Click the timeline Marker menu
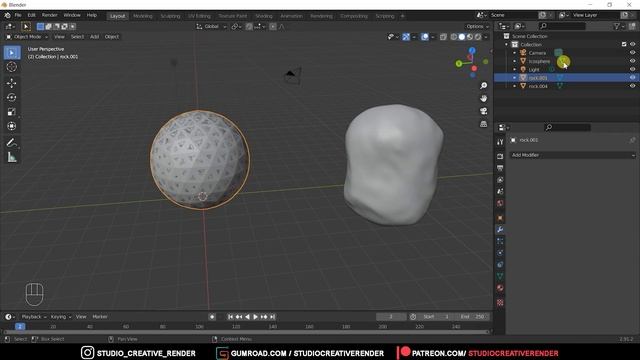 (100, 317)
